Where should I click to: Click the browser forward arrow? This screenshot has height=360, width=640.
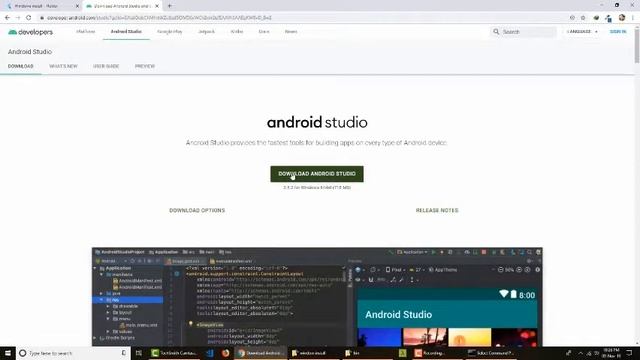pyautogui.click(x=18, y=18)
